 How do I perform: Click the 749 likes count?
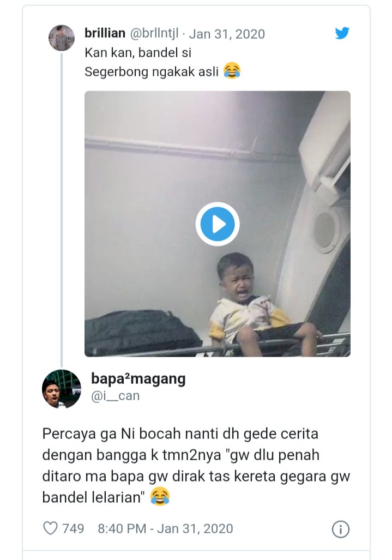click(73, 528)
